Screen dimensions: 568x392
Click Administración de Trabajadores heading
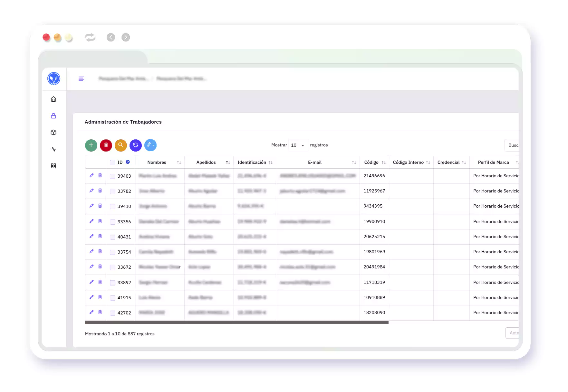coord(123,122)
